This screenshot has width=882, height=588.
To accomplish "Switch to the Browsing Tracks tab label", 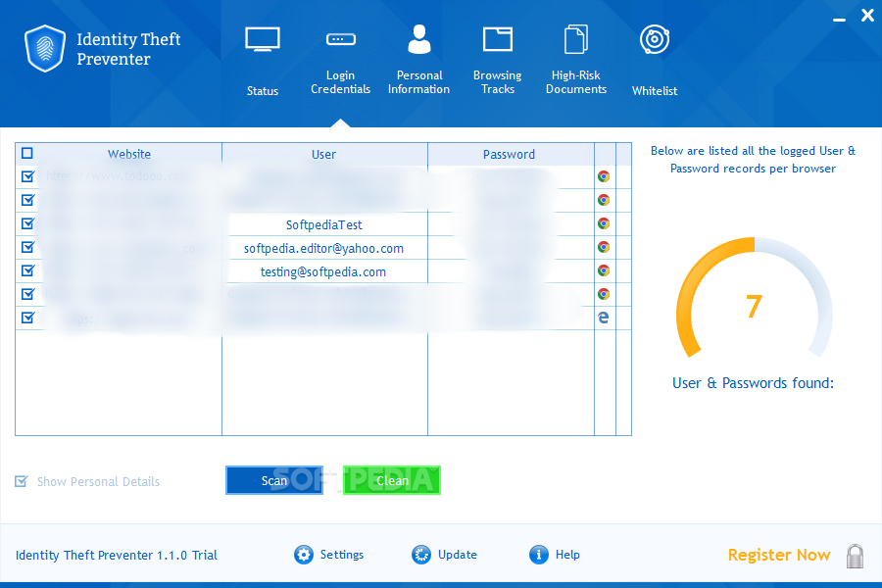I will point(497,82).
